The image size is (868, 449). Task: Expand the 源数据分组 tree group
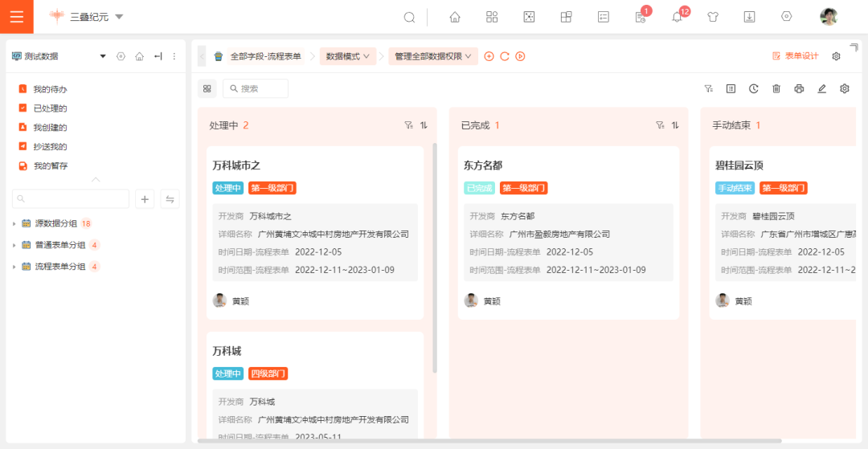pyautogui.click(x=14, y=224)
